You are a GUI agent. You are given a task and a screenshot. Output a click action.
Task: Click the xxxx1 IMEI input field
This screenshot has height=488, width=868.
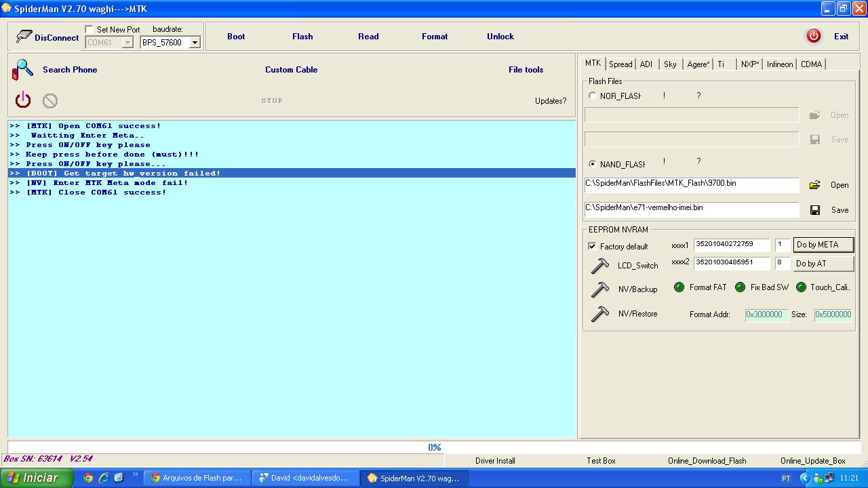click(732, 245)
